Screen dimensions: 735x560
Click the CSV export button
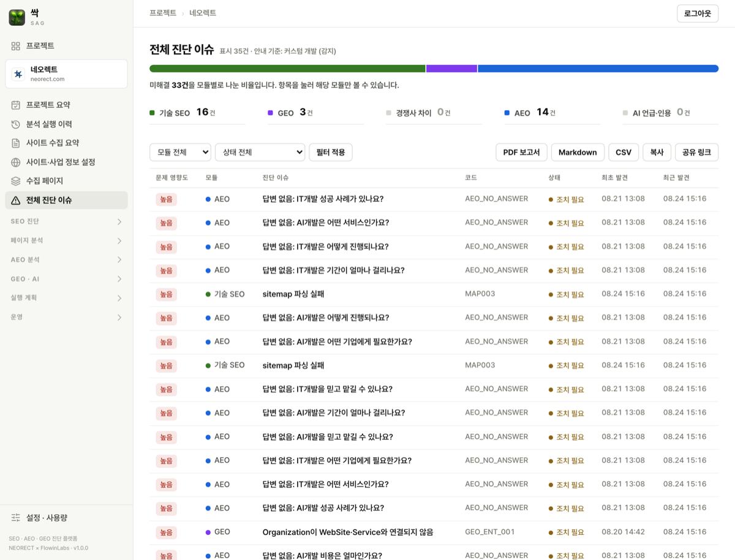pyautogui.click(x=624, y=152)
